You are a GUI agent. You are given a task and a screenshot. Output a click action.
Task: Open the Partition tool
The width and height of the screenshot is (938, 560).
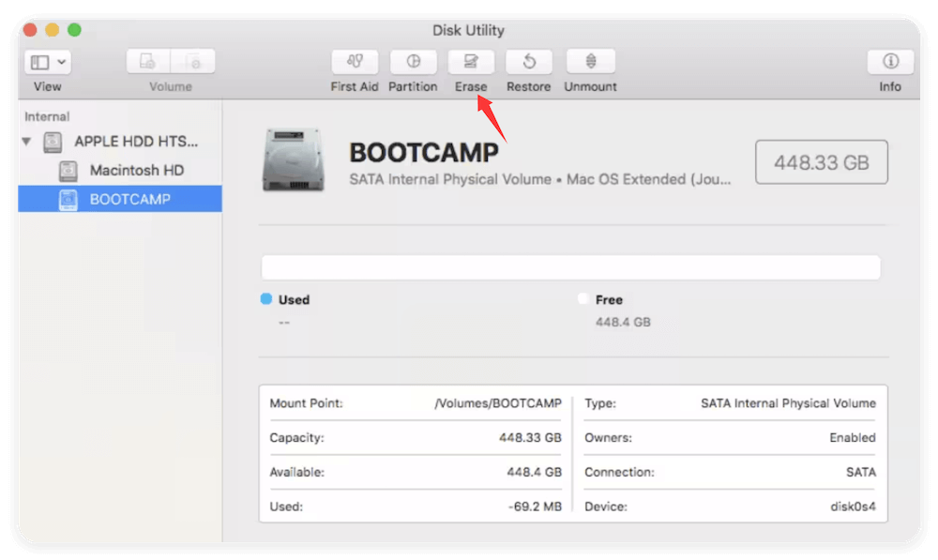[x=413, y=62]
